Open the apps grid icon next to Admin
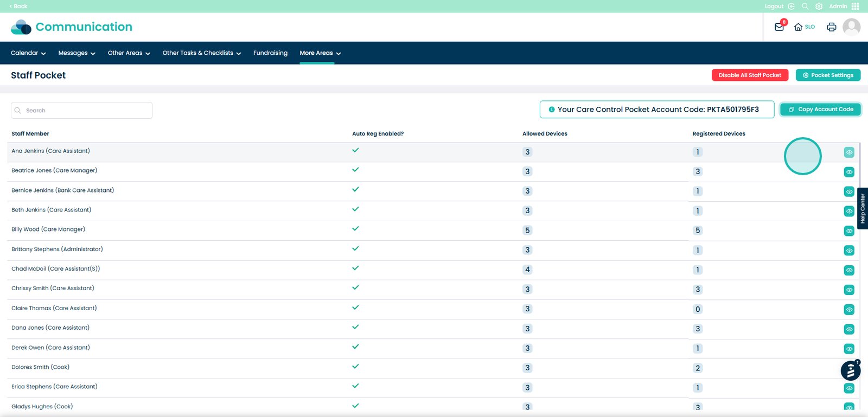 click(856, 7)
